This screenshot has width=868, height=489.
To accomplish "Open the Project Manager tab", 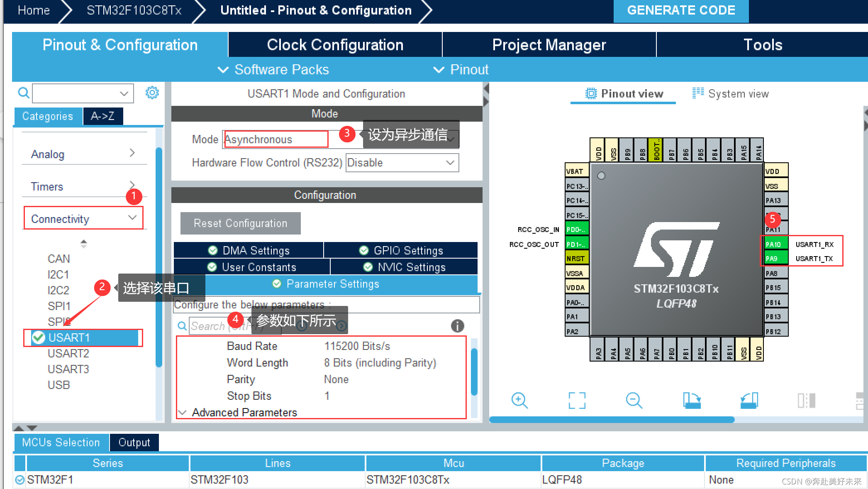I will (x=549, y=44).
